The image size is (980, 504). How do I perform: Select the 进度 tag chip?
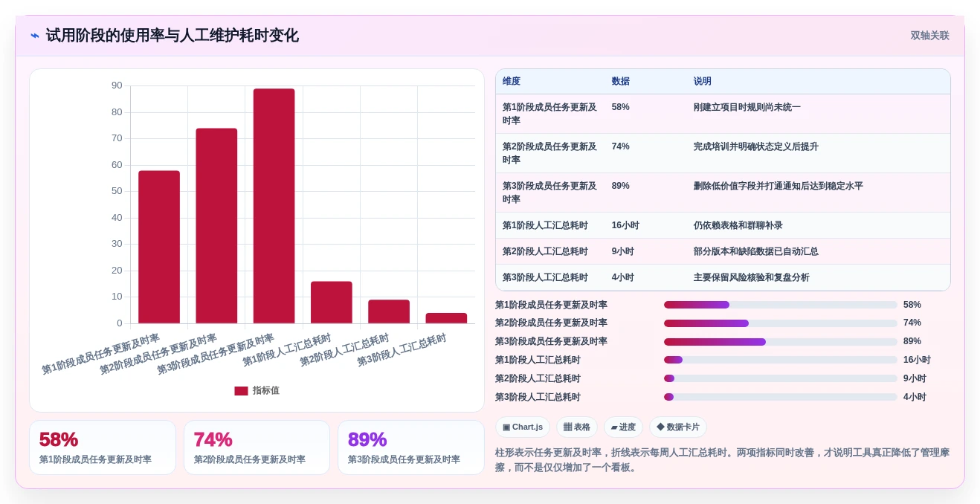[623, 427]
